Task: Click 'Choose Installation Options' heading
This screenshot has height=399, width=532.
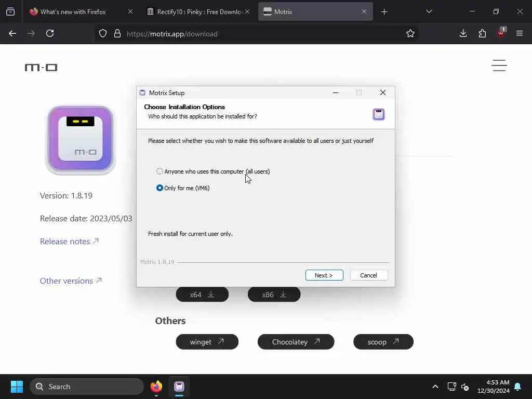Action: [184, 107]
